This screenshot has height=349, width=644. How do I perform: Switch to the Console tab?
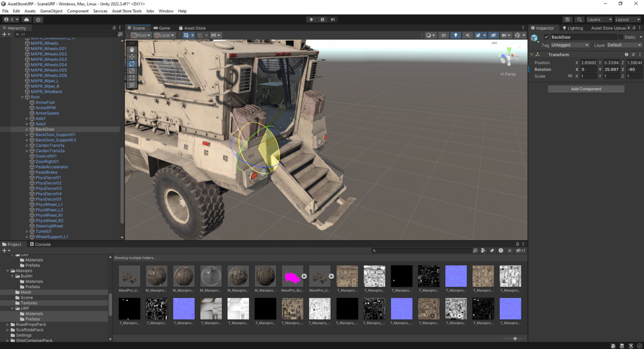click(40, 244)
